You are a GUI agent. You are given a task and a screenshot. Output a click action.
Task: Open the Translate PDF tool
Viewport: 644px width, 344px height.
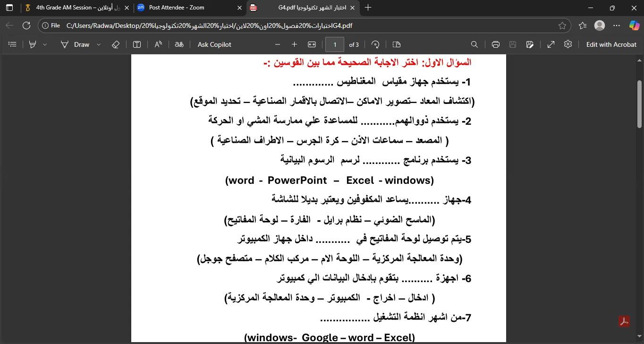pyautogui.click(x=179, y=44)
